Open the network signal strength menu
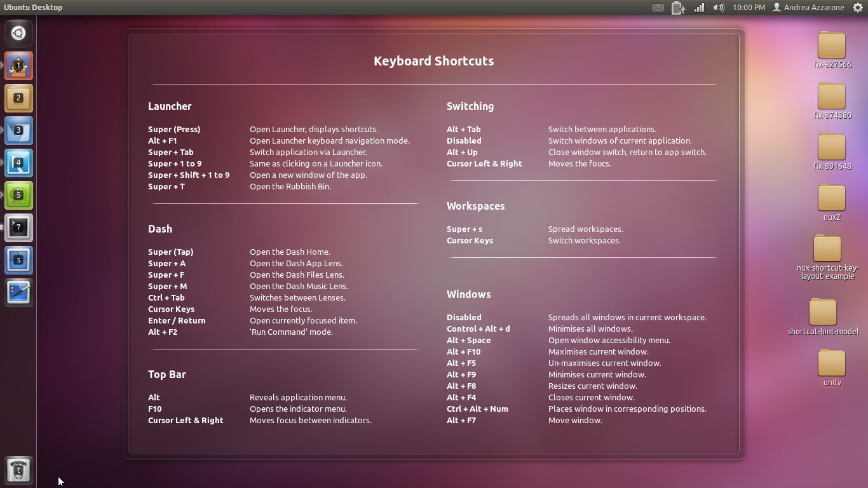 pos(699,8)
